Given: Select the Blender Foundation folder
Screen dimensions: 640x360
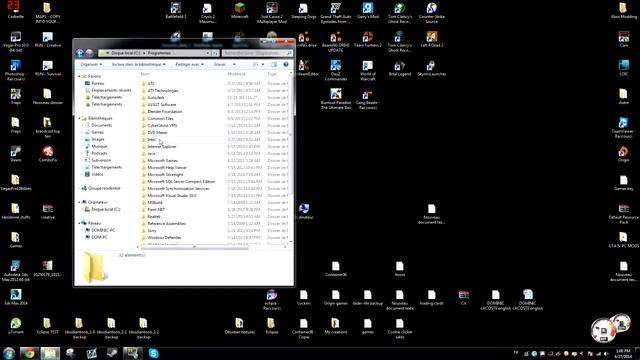Looking at the screenshot, I should click(x=165, y=111).
